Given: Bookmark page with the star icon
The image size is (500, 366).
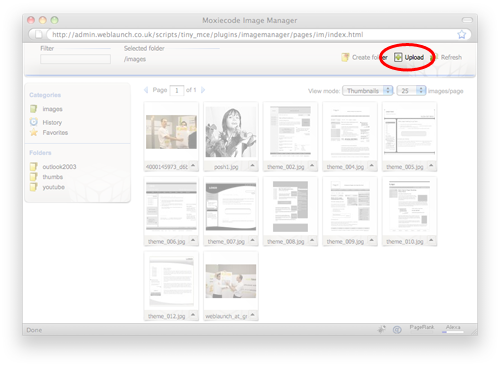Looking at the screenshot, I should pos(461,34).
